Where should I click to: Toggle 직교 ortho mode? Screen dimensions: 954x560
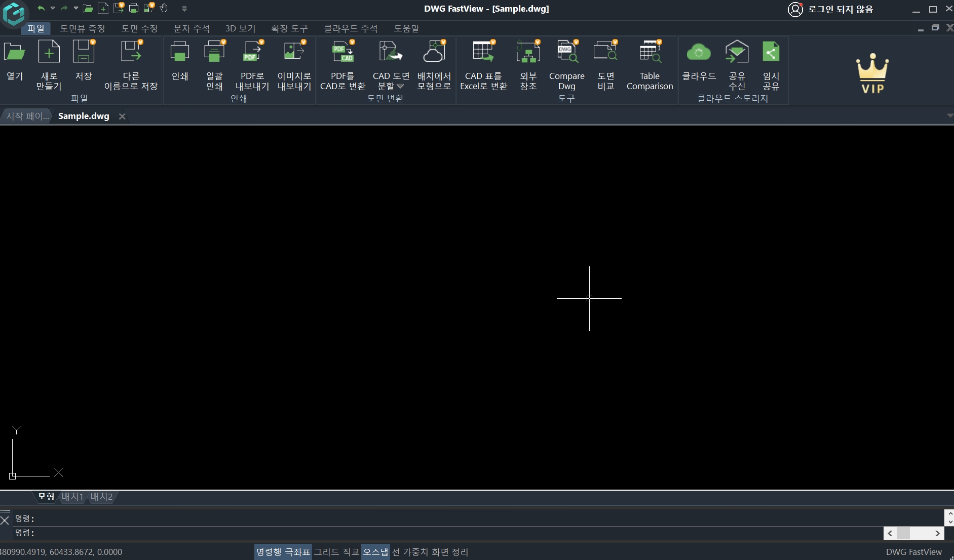[x=351, y=552]
